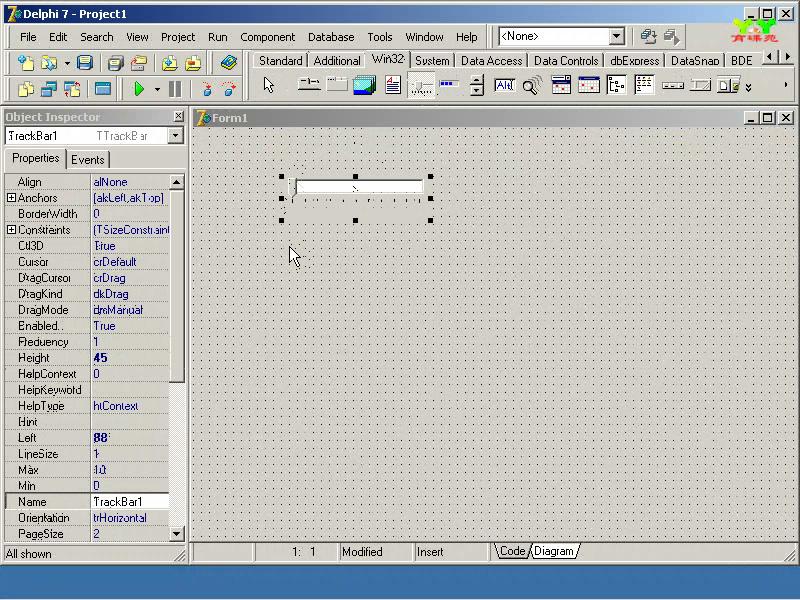Open the File menu
Viewport: 800px width, 600px height.
(28, 37)
